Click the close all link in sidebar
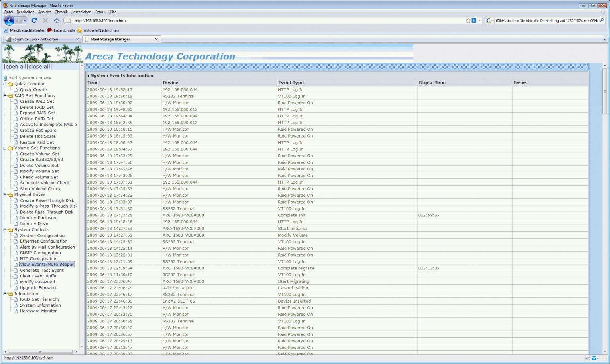610x364 pixels. 39,67
